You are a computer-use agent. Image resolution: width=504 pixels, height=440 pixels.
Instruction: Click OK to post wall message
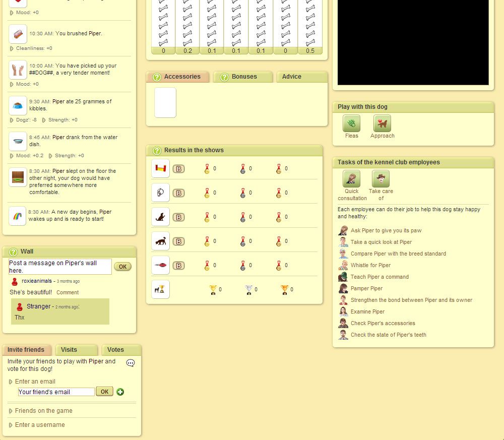123,267
